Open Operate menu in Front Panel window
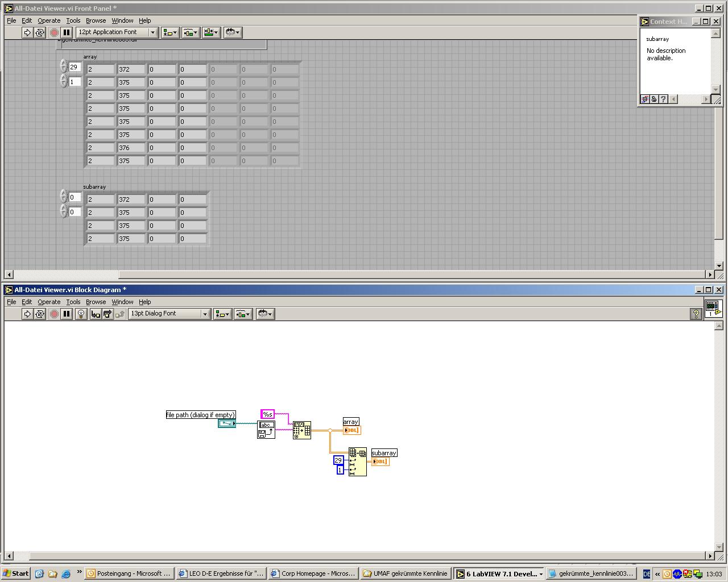Viewport: 728px width, 582px height. tap(49, 20)
